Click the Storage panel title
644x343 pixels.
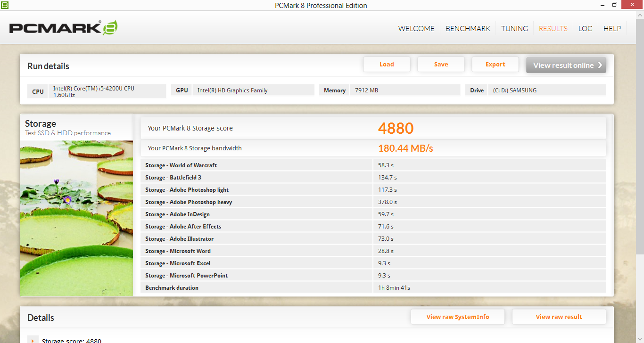tap(41, 124)
